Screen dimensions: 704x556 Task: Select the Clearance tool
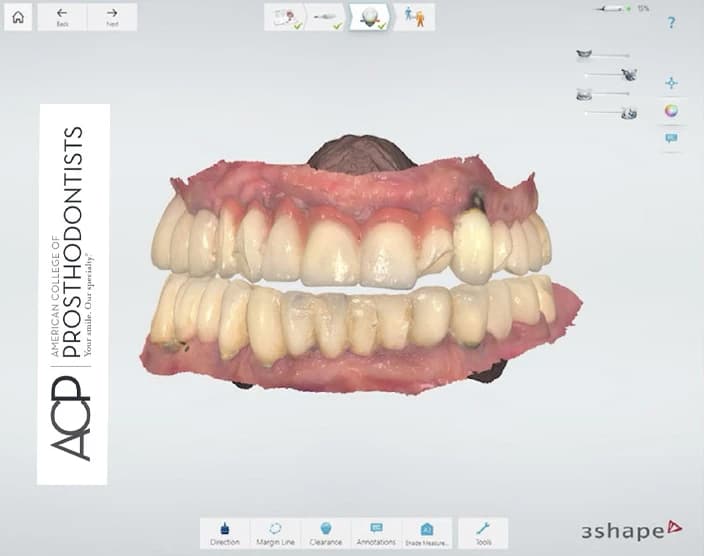(326, 533)
